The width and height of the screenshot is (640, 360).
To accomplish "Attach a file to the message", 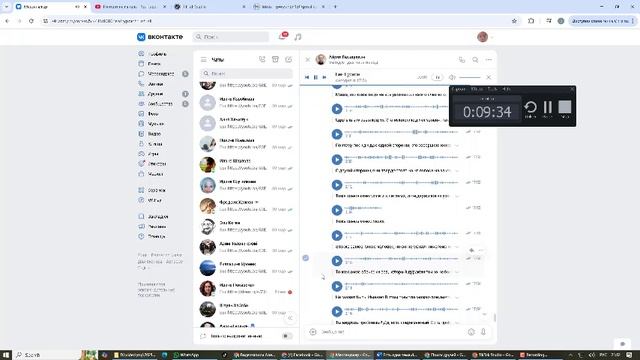I will click(313, 332).
